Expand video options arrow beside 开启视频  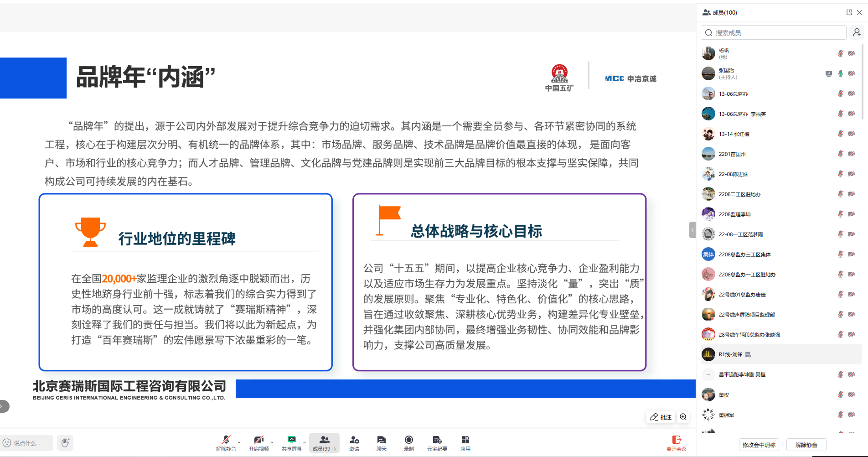click(x=272, y=442)
